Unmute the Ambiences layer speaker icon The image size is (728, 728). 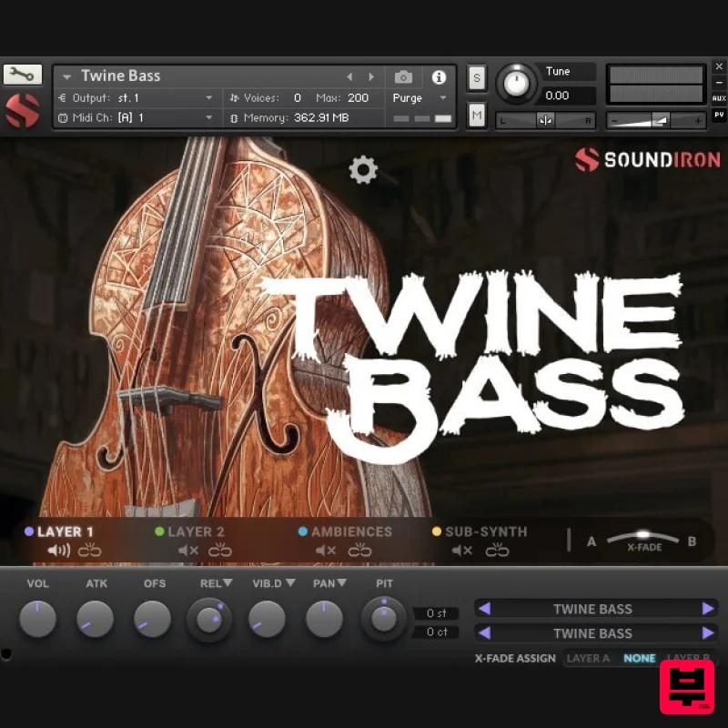pyautogui.click(x=326, y=550)
